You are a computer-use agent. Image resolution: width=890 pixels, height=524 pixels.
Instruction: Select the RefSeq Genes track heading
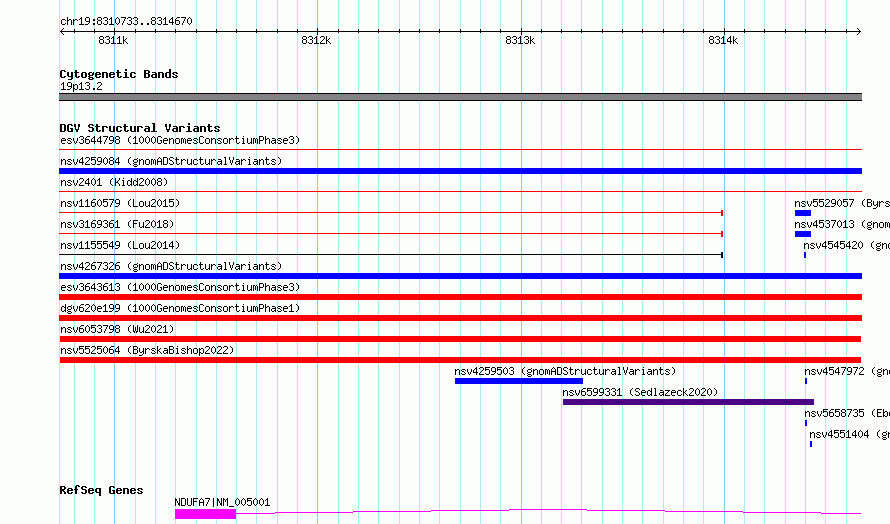tap(101, 490)
